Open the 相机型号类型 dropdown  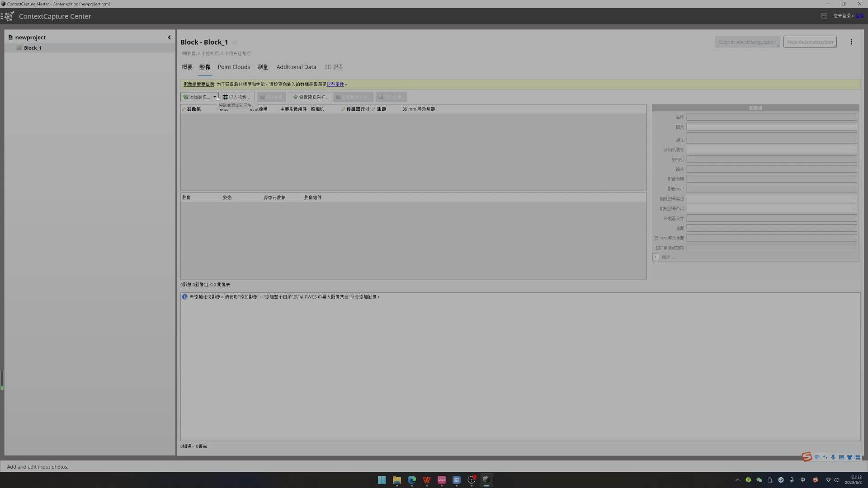click(x=854, y=198)
